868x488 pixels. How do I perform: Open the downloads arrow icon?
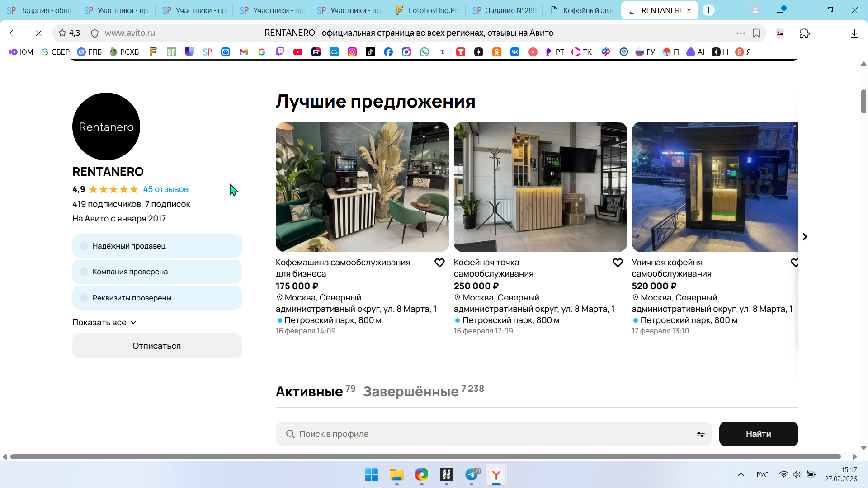click(854, 33)
